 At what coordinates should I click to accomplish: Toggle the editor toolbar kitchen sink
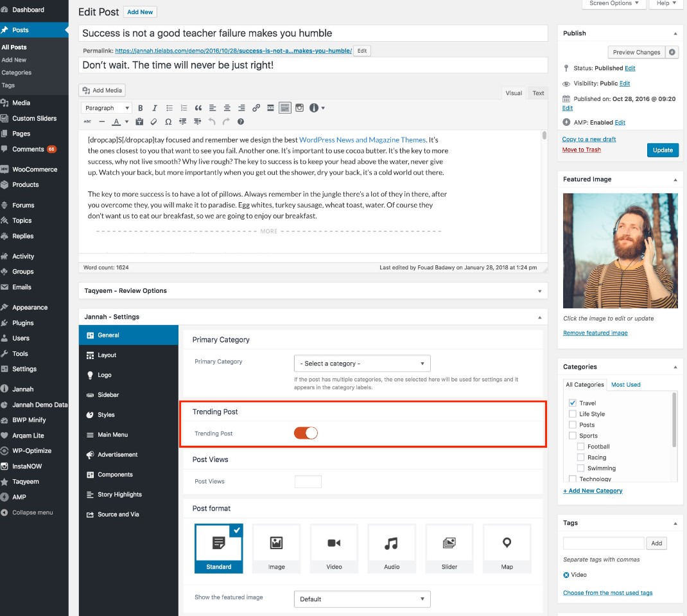(285, 108)
